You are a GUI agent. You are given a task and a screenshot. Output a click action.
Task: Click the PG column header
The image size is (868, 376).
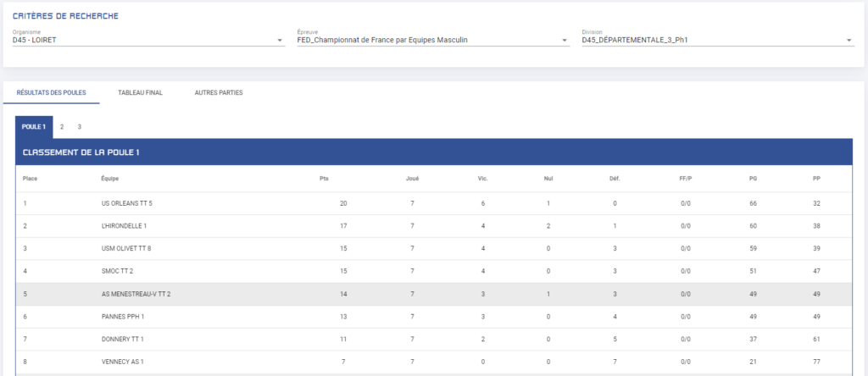(753, 179)
